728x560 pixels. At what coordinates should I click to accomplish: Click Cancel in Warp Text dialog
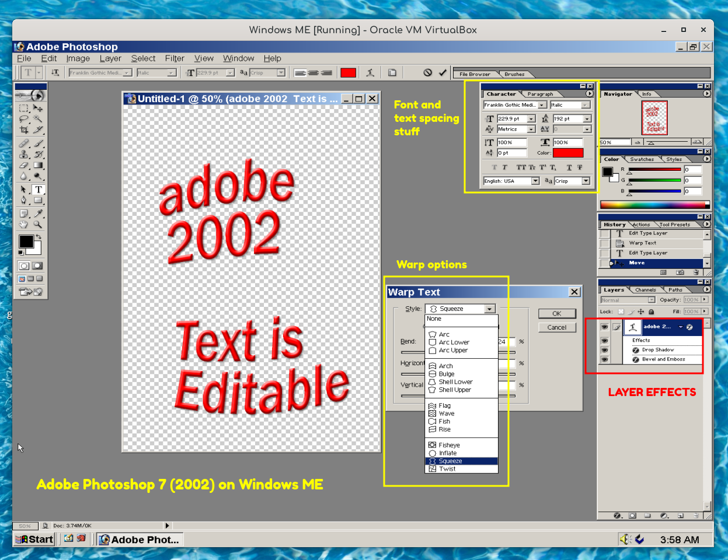tap(557, 327)
